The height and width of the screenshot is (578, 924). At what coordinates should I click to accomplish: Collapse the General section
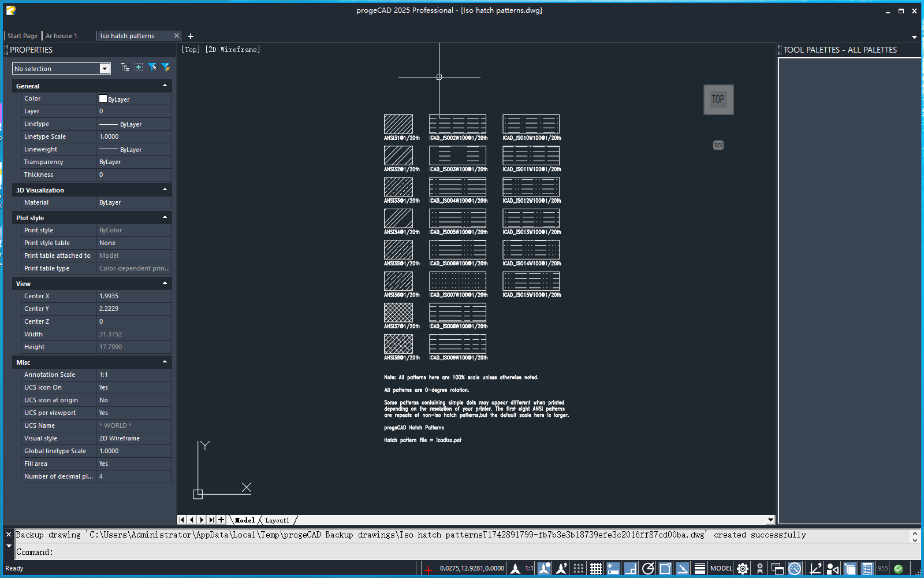[165, 86]
